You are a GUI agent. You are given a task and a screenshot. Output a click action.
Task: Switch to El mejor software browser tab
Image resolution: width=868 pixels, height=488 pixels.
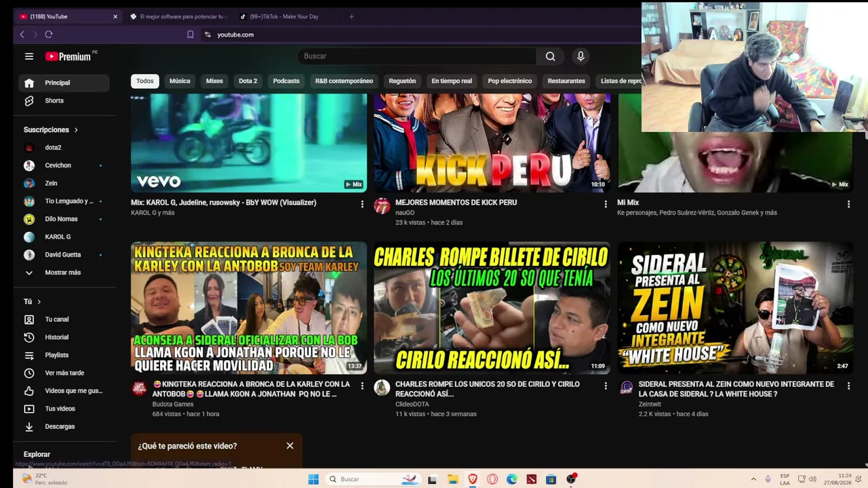178,16
